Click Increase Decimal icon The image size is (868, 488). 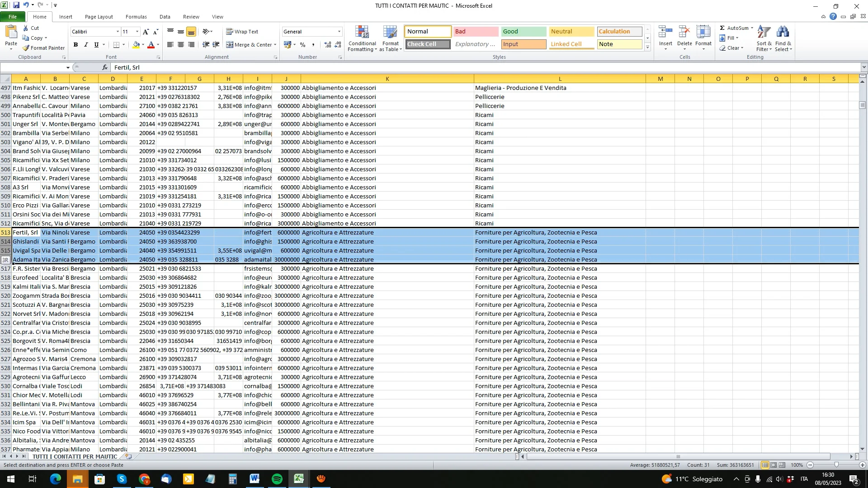click(x=328, y=45)
